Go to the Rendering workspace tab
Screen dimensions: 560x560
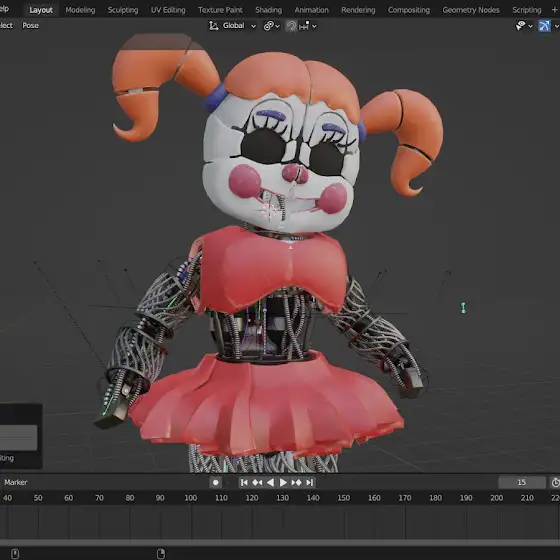358,10
